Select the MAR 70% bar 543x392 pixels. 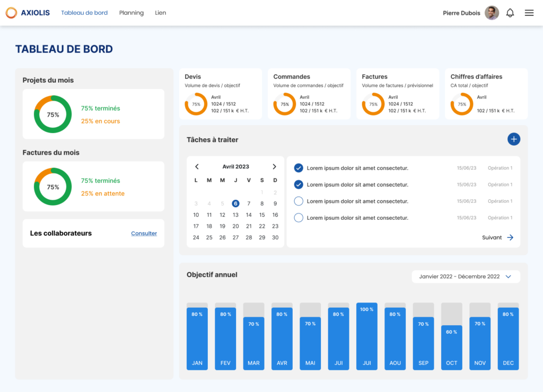[x=253, y=343]
